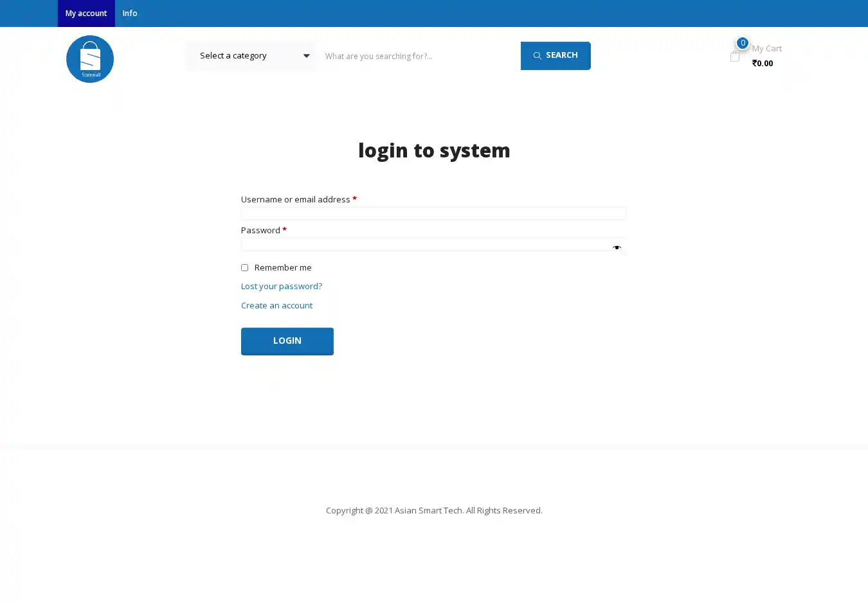This screenshot has height=604, width=868.
Task: Open the Info menu item
Action: point(130,13)
